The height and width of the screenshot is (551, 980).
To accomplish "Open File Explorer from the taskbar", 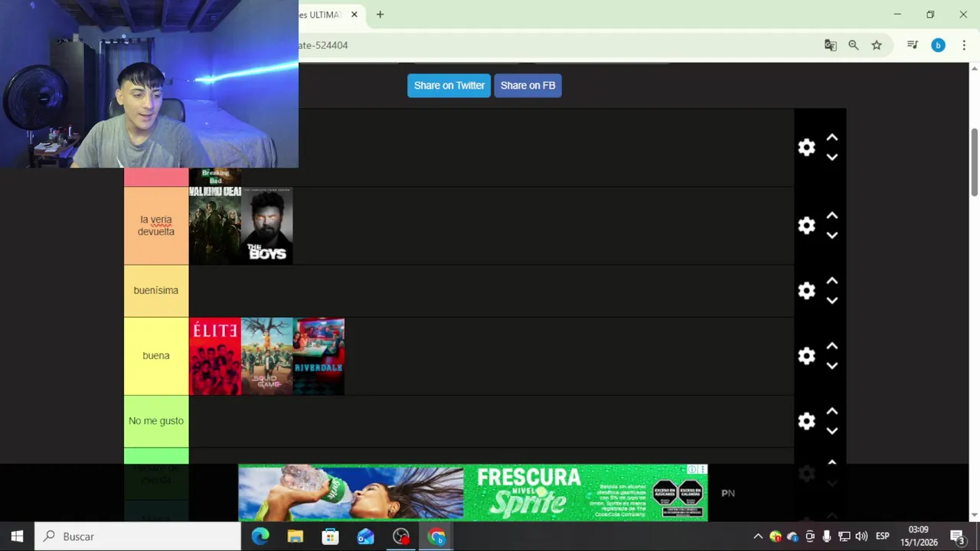I will coord(296,536).
